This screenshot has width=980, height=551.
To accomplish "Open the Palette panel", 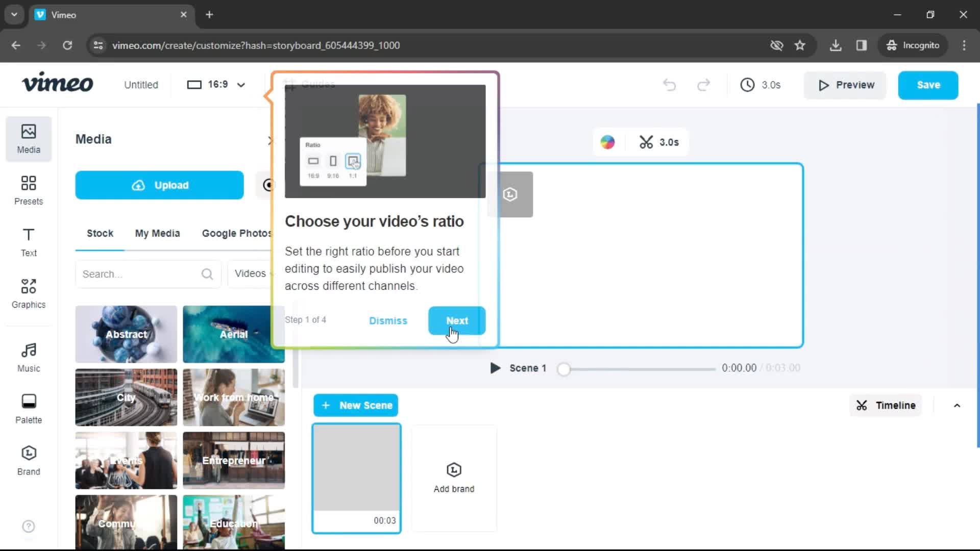I will pos(29,409).
